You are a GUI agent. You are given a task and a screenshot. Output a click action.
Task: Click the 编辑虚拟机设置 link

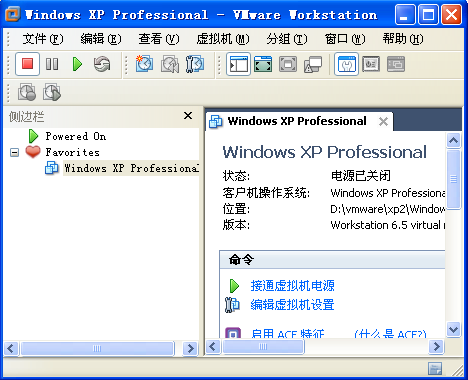coord(292,305)
